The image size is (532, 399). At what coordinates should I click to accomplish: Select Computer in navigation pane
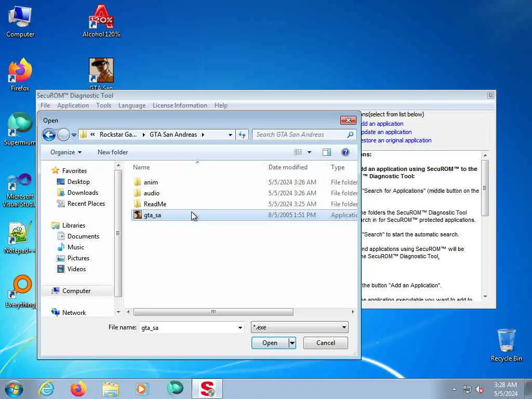pyautogui.click(x=76, y=291)
